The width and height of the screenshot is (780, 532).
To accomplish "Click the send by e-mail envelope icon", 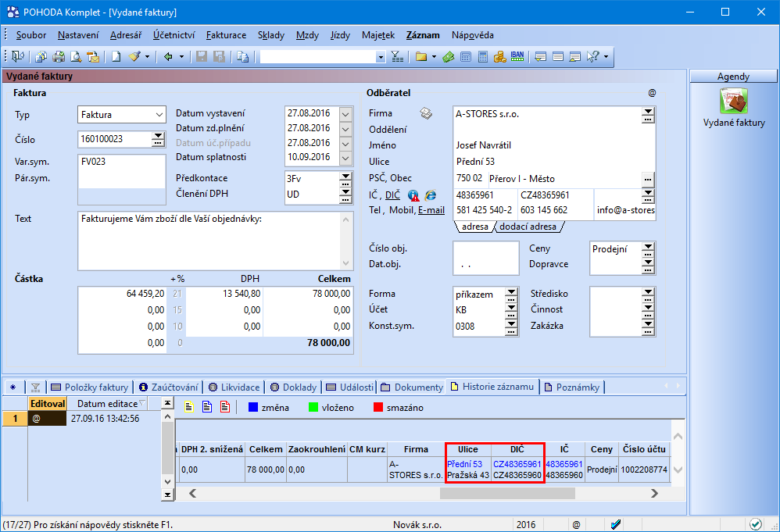I will 93,57.
